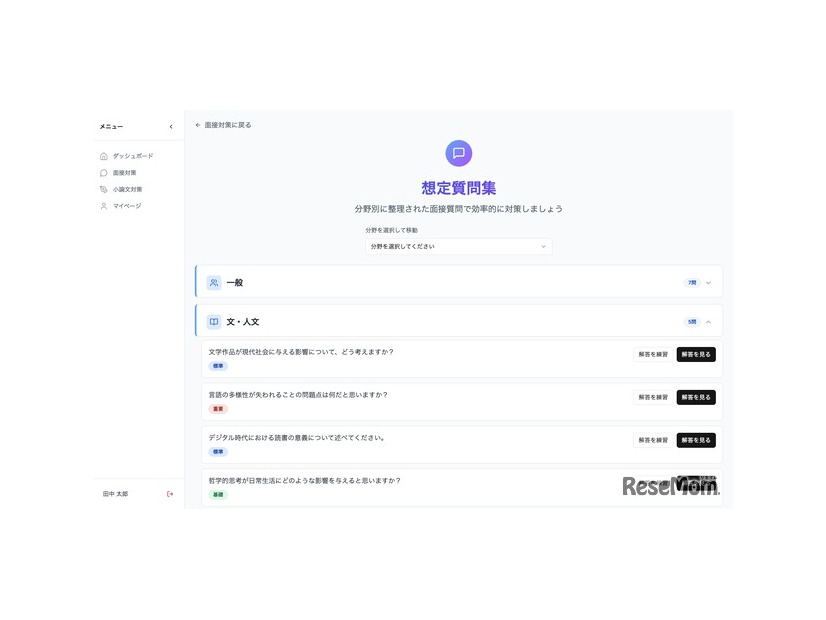Click 解答を練習 for the 言語の多様性 question
826x620 pixels.
click(653, 397)
